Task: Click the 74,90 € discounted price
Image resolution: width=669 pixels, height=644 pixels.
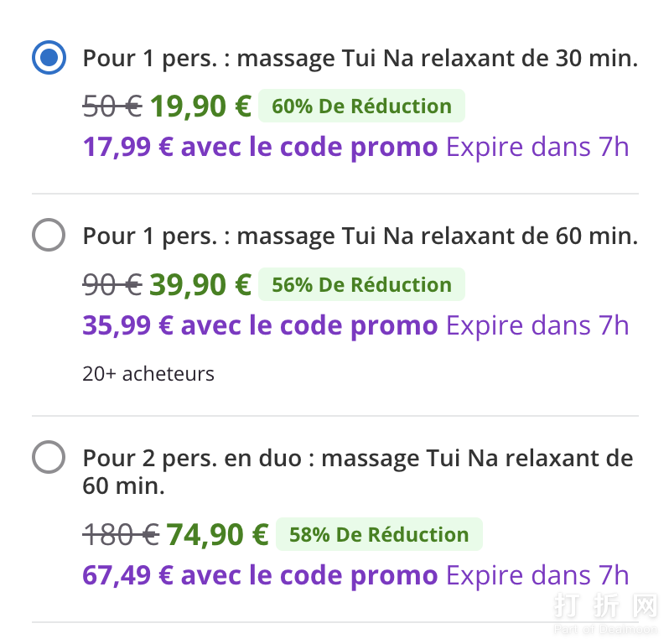Action: click(x=217, y=534)
